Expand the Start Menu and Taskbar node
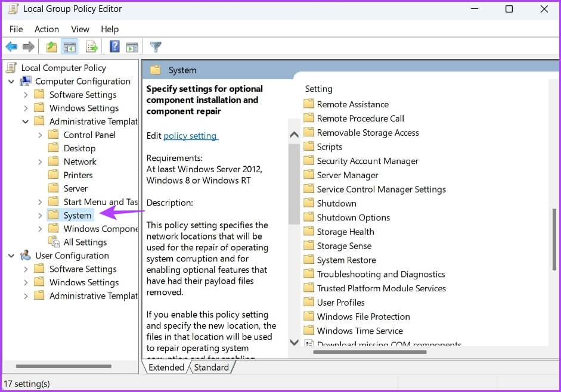The height and width of the screenshot is (392, 561). point(40,202)
